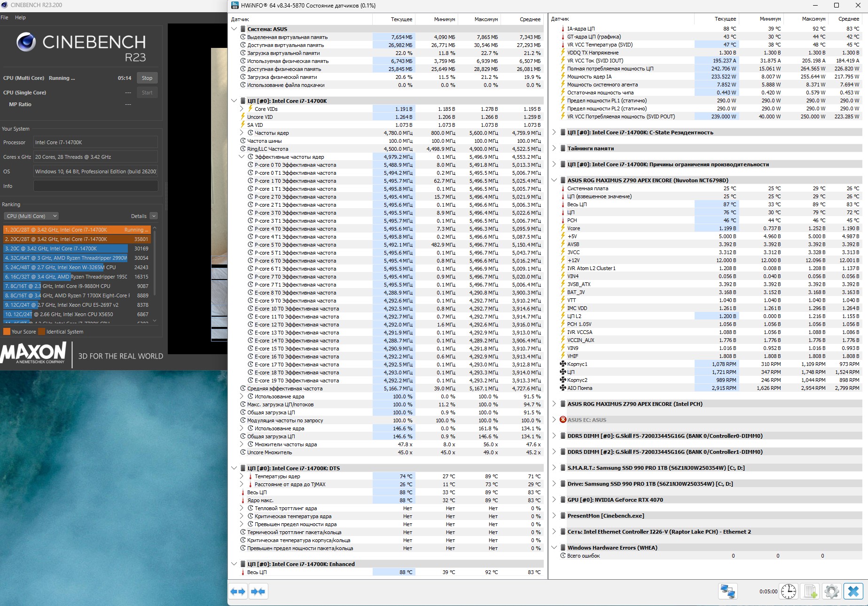
Task: Click the HWiNFO app icon in title bar
Action: 235,5
